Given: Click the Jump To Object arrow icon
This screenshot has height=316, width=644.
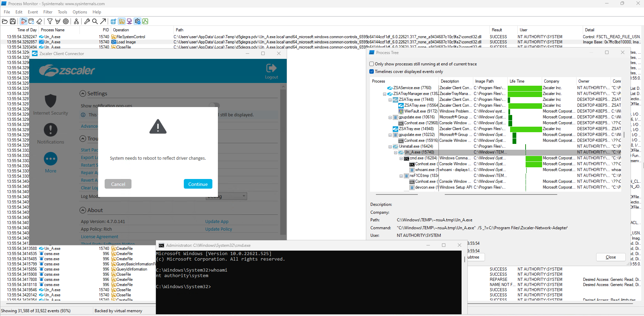Looking at the screenshot, I should pyautogui.click(x=103, y=21).
